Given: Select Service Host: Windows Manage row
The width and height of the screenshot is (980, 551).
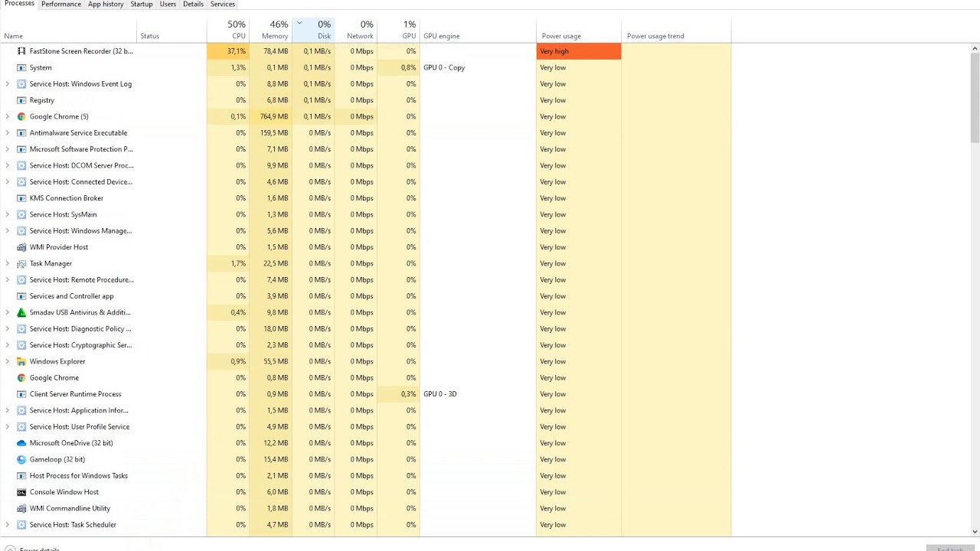Looking at the screenshot, I should click(x=366, y=231).
